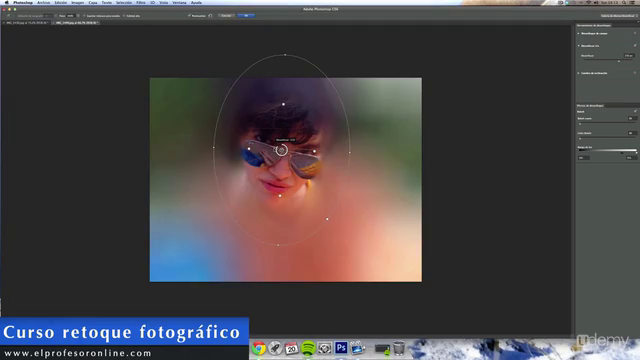Viewport: 640px width, 360px height.
Task: Expand the Desenfoque de campo section
Action: pos(578,33)
